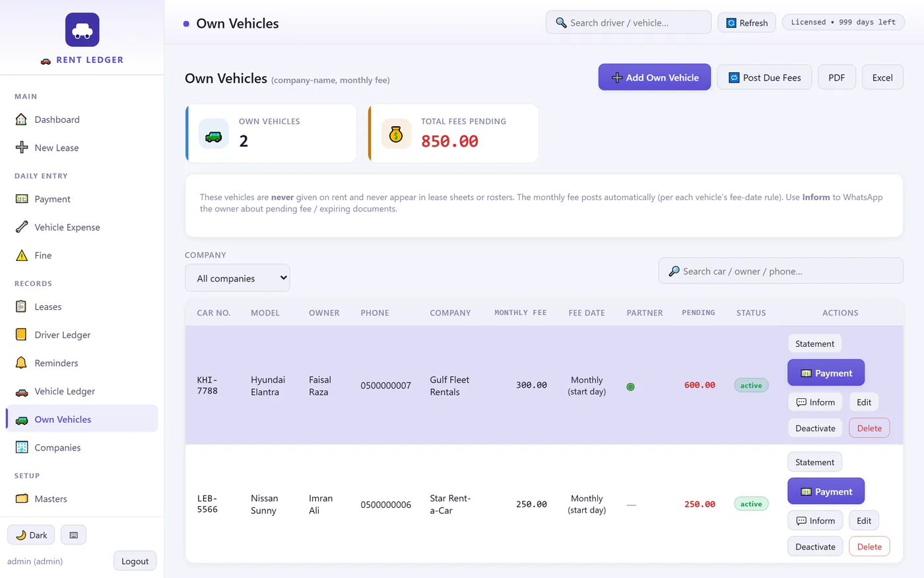Click the Dashboard house icon
Screen dimensions: 924x578
[21, 120]
